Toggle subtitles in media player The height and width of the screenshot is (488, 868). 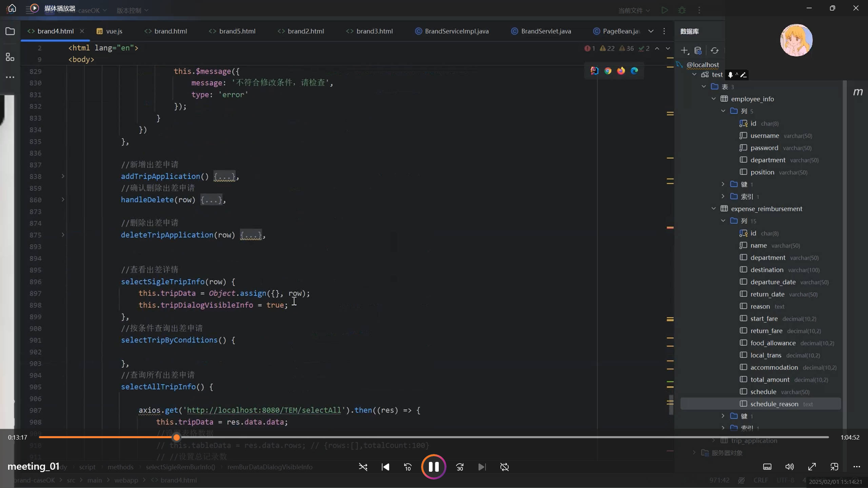[767, 467]
